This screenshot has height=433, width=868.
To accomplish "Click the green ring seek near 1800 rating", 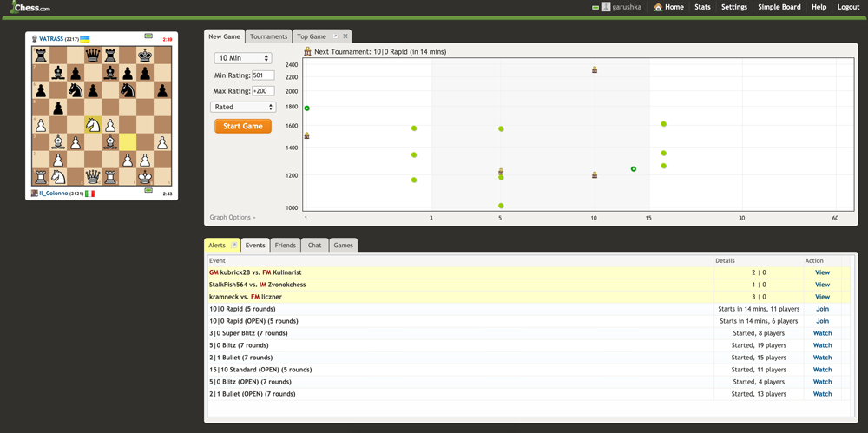I will pyautogui.click(x=306, y=108).
